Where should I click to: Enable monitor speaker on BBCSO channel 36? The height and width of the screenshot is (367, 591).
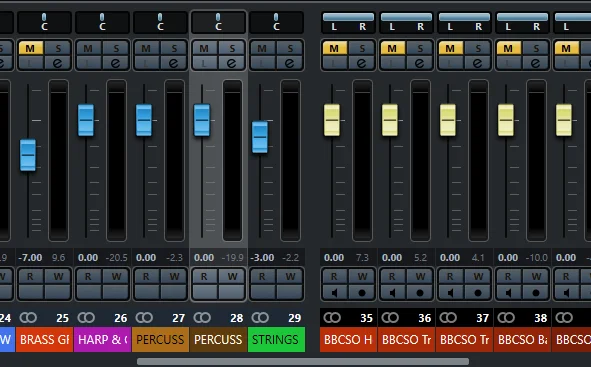pyautogui.click(x=393, y=292)
